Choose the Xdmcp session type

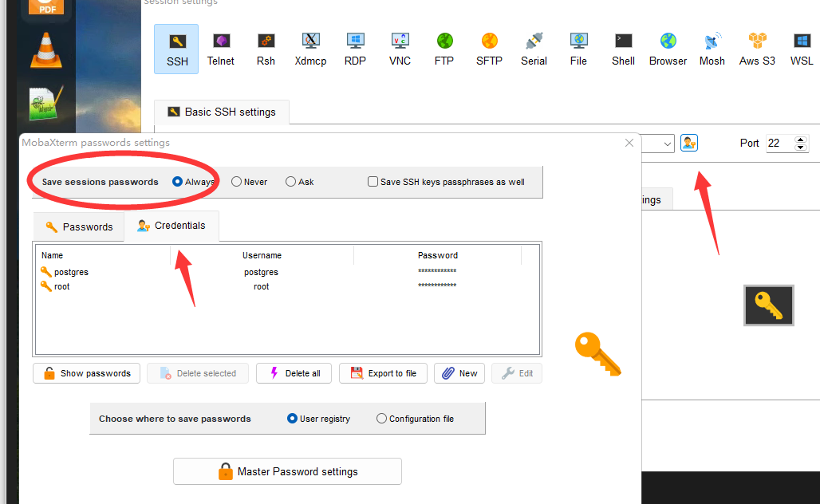point(310,49)
